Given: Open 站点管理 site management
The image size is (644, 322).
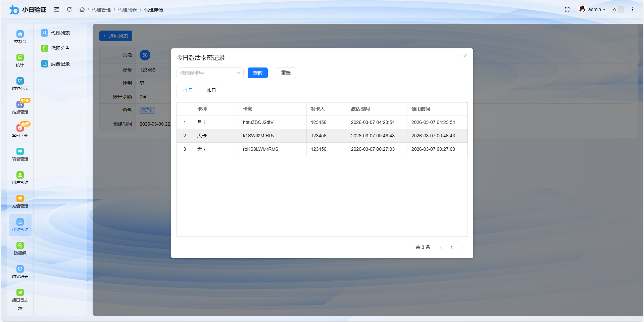Looking at the screenshot, I should click(x=20, y=107).
